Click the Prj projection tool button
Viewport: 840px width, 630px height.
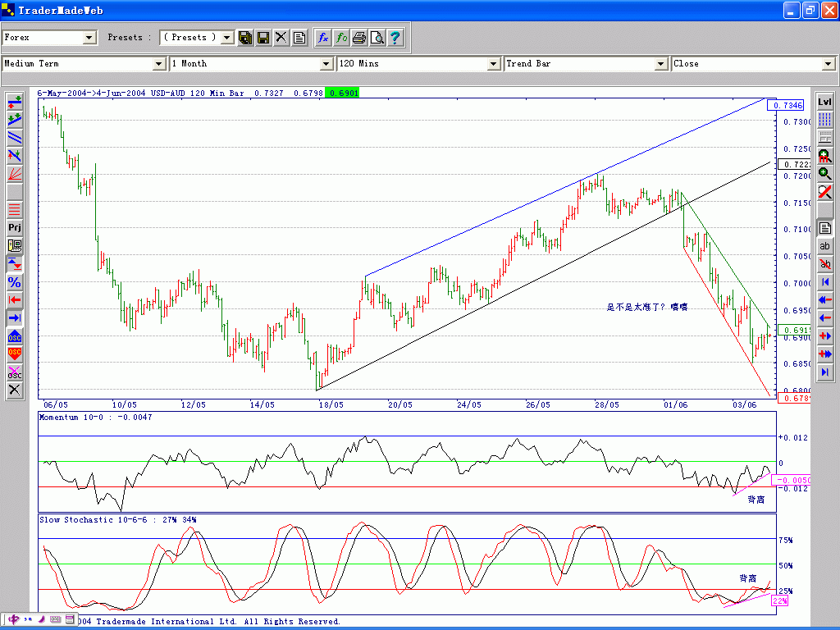(x=15, y=227)
